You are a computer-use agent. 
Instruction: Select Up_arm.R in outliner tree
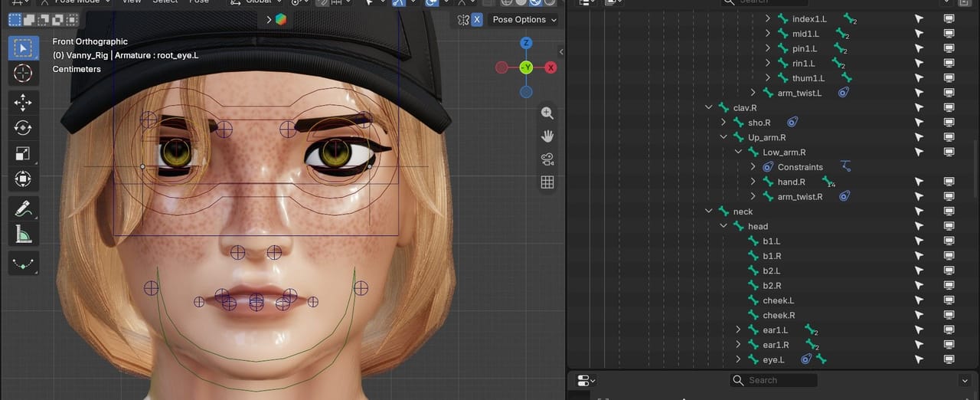766,137
